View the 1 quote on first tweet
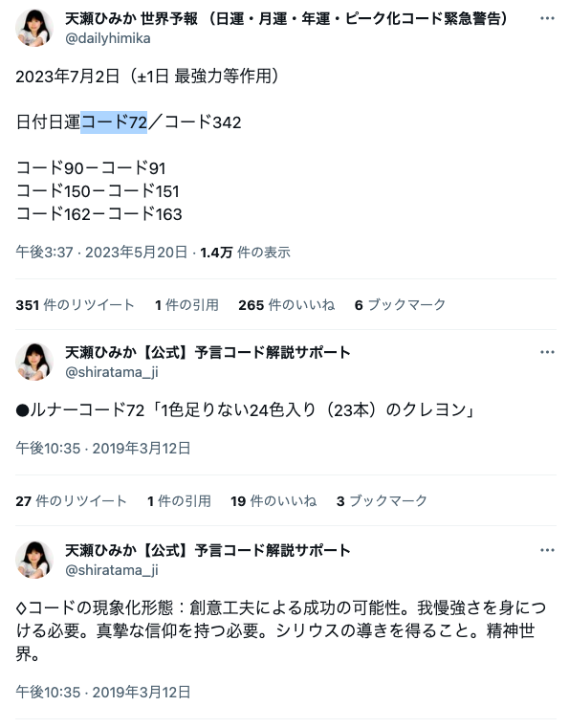This screenshot has height=728, width=569. tap(186, 305)
